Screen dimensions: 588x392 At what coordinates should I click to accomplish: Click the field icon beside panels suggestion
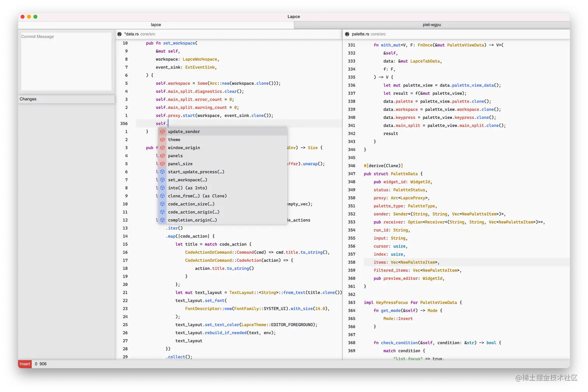(163, 156)
